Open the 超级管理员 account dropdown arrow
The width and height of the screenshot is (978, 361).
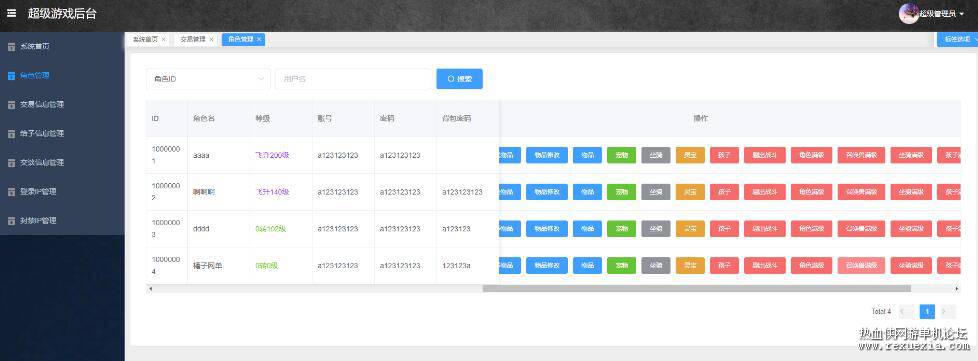pyautogui.click(x=961, y=14)
